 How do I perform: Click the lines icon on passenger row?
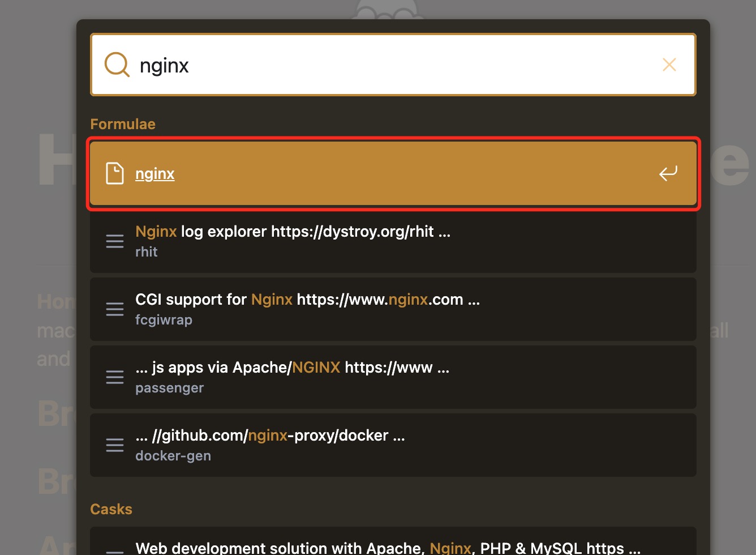point(115,377)
